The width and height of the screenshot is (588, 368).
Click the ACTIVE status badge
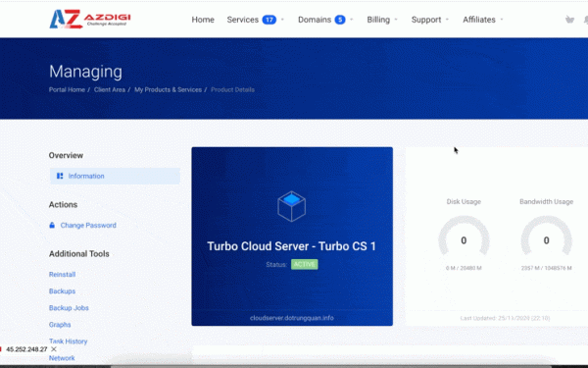pyautogui.click(x=304, y=264)
